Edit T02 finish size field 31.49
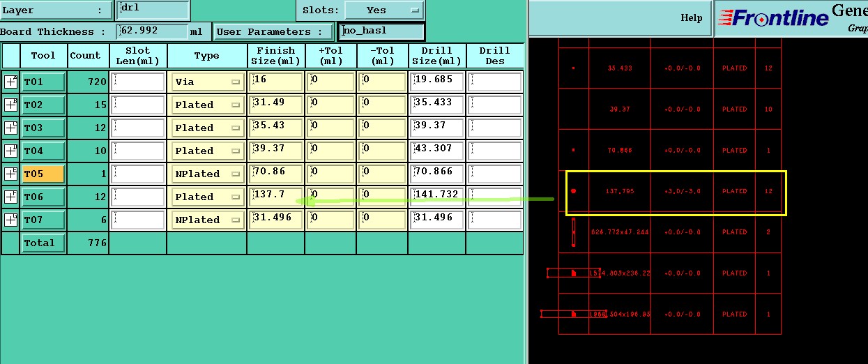This screenshot has height=364, width=868. click(277, 105)
